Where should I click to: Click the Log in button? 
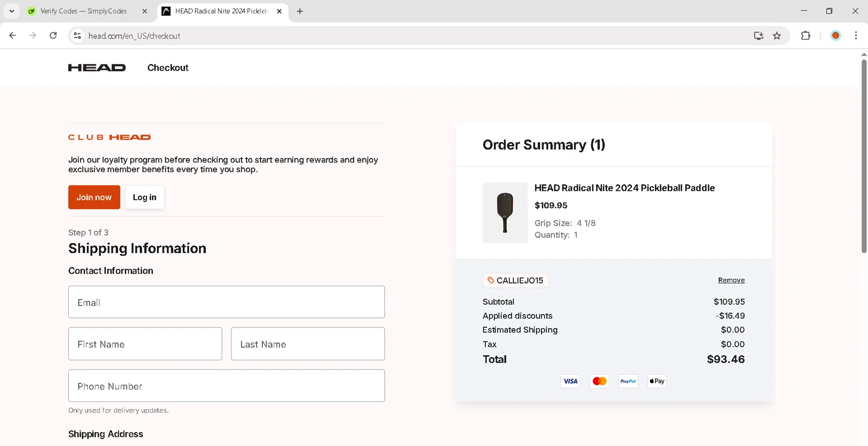(145, 197)
